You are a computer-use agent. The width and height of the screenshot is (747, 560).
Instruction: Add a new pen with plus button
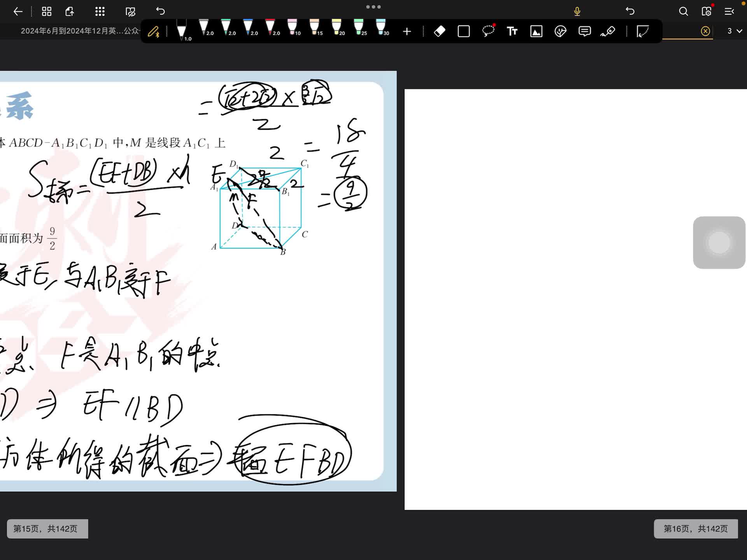[407, 31]
